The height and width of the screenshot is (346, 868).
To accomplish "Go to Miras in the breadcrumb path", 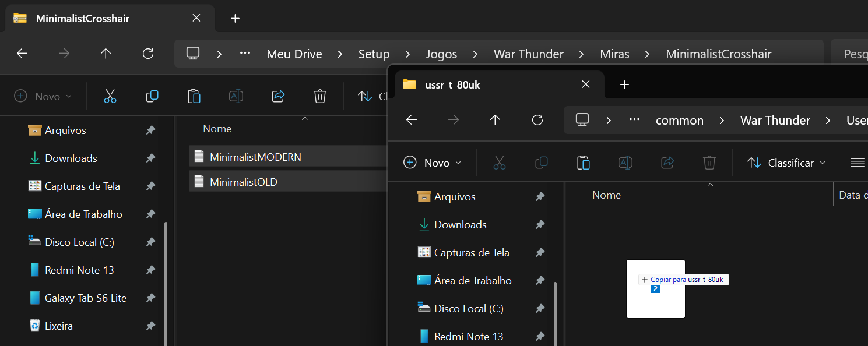I will pos(614,54).
